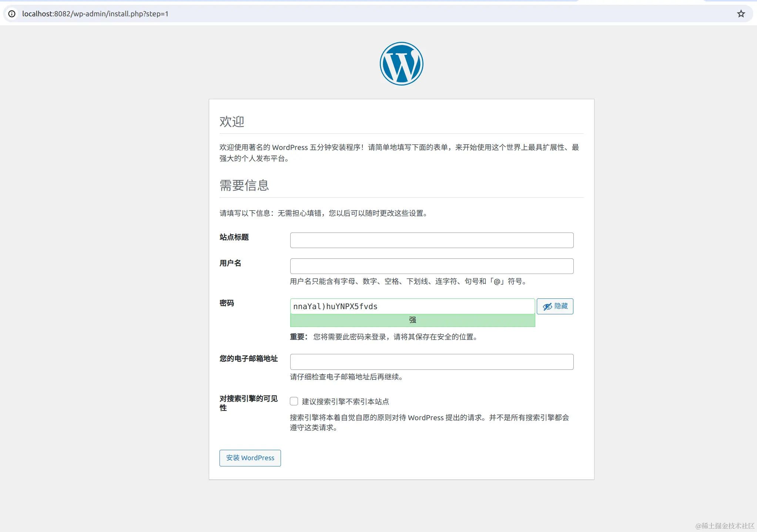The image size is (757, 532).
Task: Click the 欢迎 heading
Action: pyautogui.click(x=232, y=121)
